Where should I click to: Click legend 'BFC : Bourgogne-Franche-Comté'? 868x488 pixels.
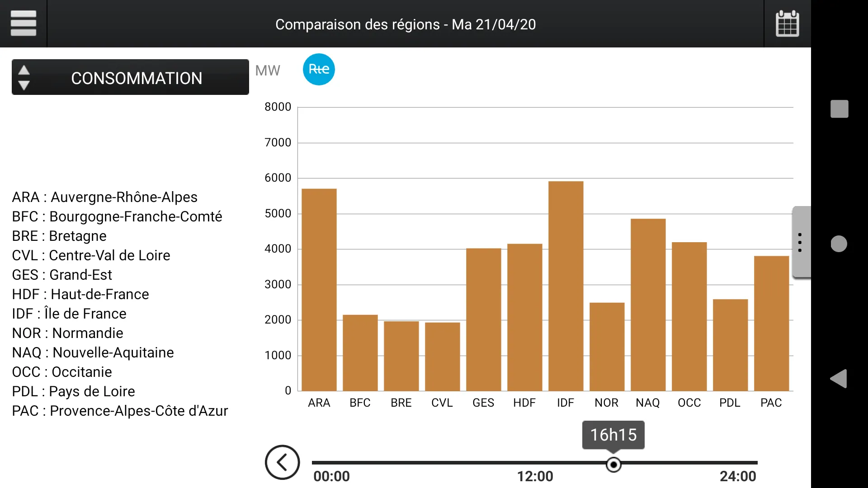tap(117, 217)
